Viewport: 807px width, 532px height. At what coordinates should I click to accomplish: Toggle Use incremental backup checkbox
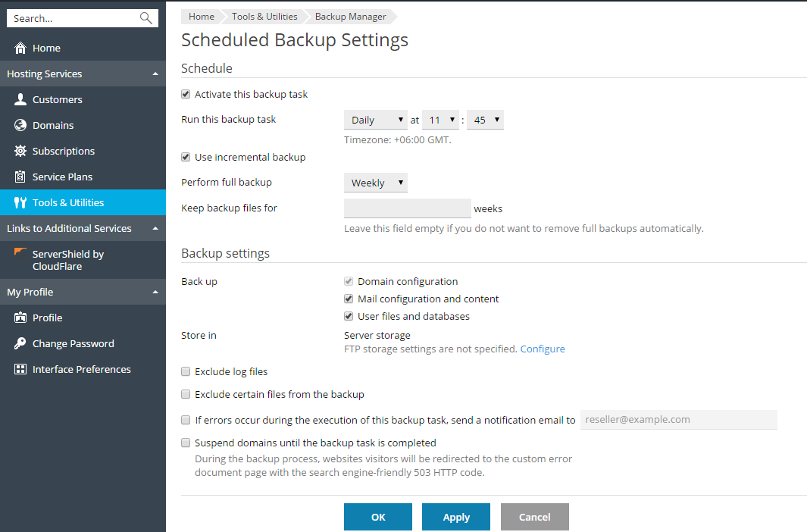point(186,158)
